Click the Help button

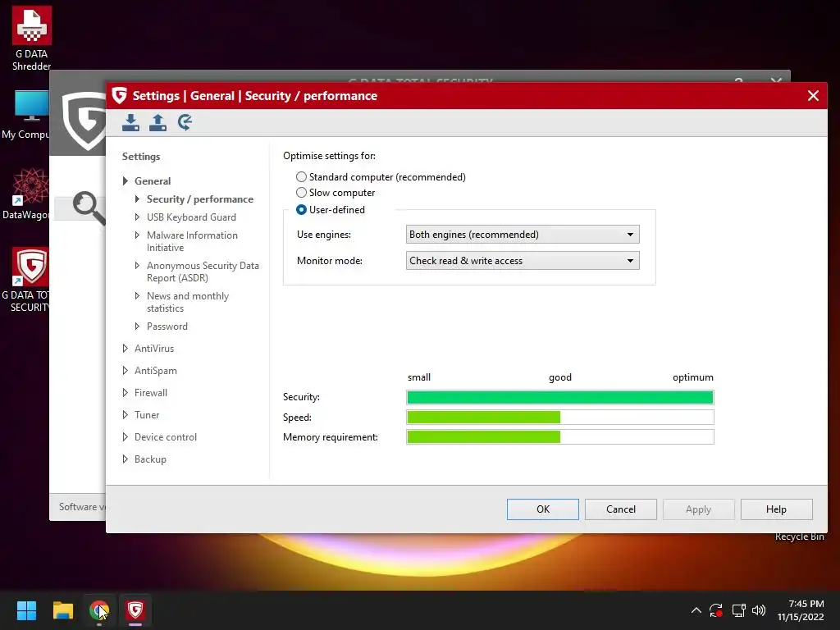pos(776,509)
